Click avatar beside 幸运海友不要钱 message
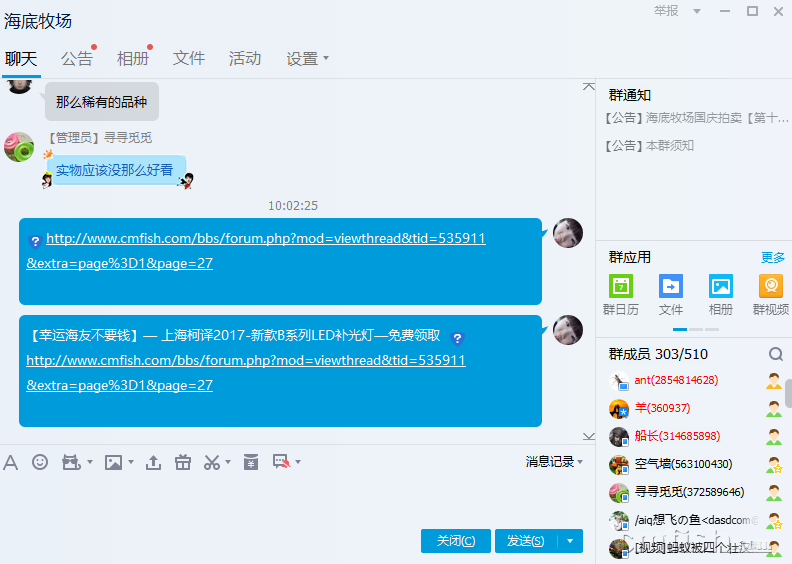The image size is (792, 564). tap(568, 330)
